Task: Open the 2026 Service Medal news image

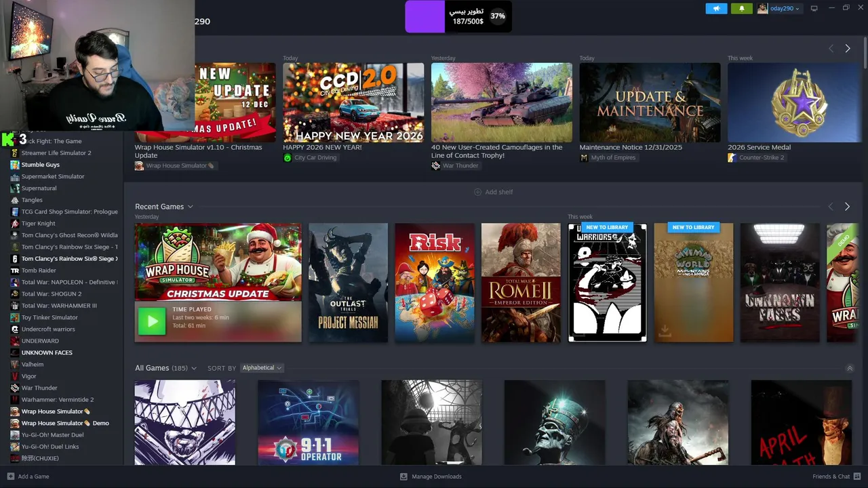Action: (x=793, y=102)
